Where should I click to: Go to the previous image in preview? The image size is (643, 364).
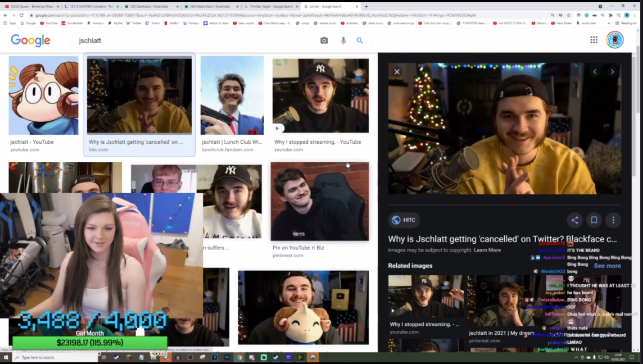[x=595, y=72]
